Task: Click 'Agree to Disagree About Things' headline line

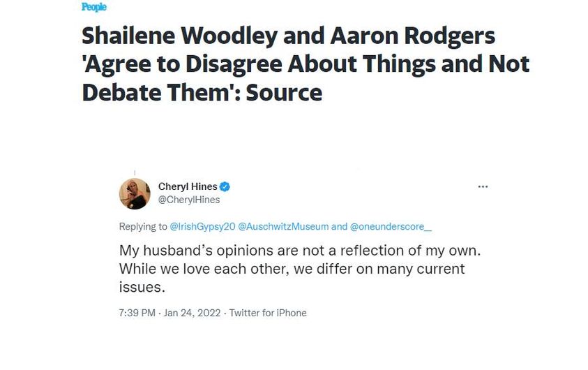Action: point(306,64)
